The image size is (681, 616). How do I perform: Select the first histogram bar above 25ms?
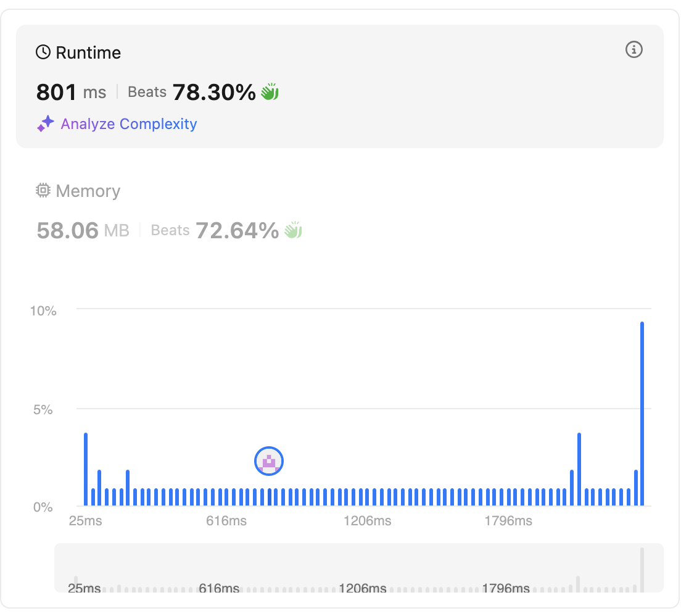pyautogui.click(x=86, y=469)
